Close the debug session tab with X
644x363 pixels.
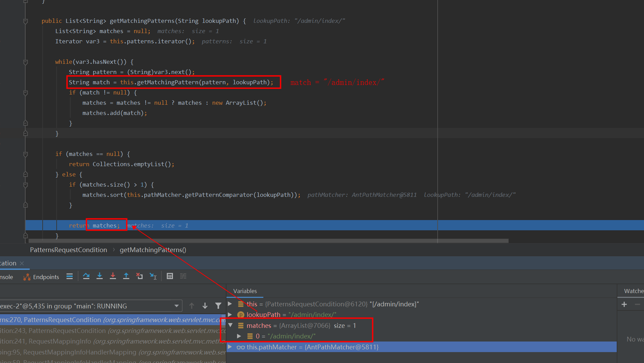coord(22,263)
